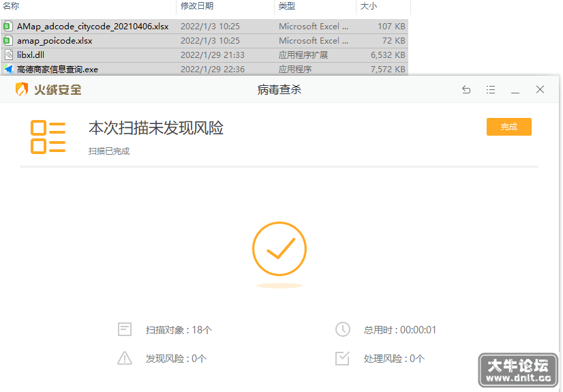Minimize the virus scan window

click(515, 90)
